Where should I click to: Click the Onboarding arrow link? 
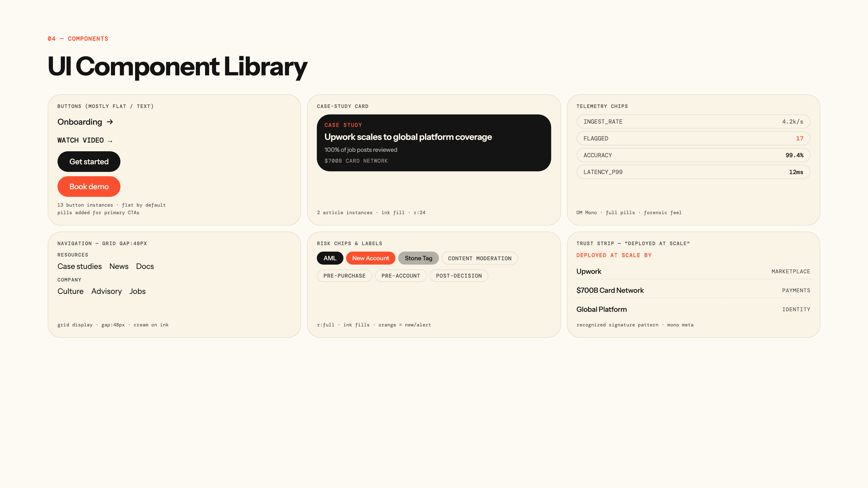point(85,122)
